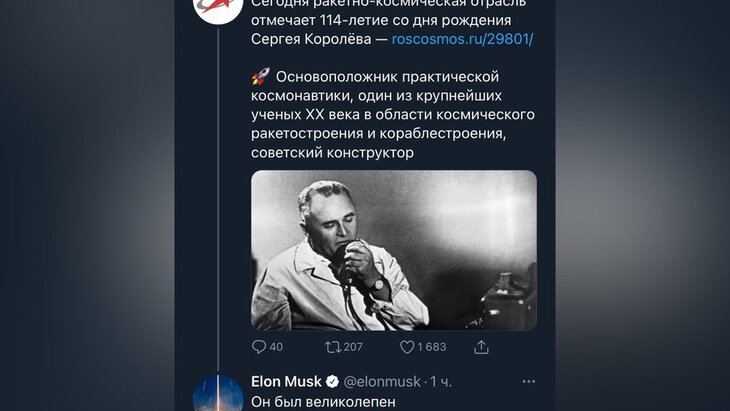Screen dimensions: 730x411
Task: Click Elon Musk's verified badge
Action: point(332,382)
